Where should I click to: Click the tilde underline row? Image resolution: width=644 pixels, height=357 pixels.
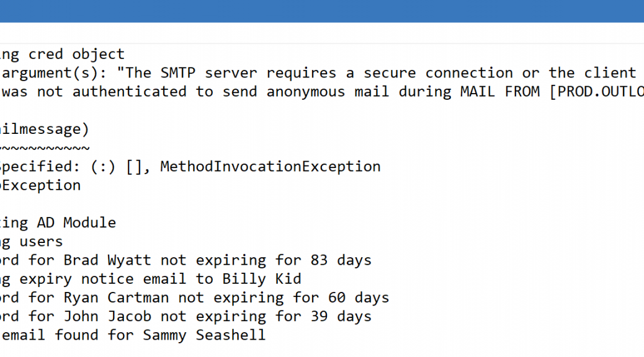44,148
